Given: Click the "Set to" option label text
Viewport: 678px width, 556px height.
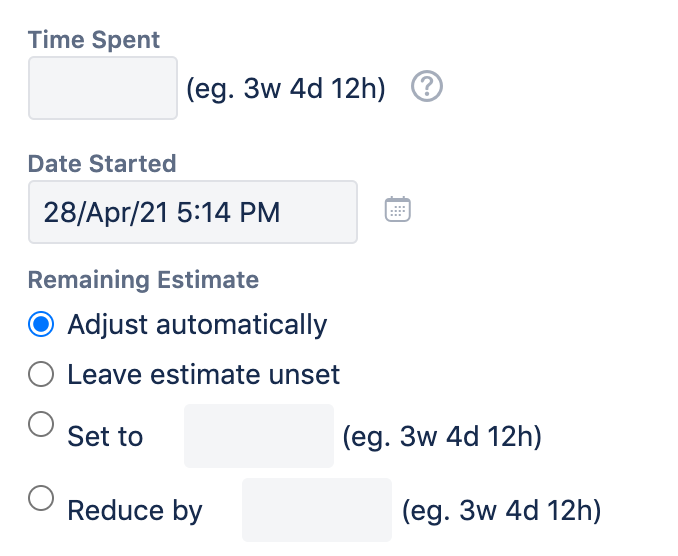Looking at the screenshot, I should (105, 437).
